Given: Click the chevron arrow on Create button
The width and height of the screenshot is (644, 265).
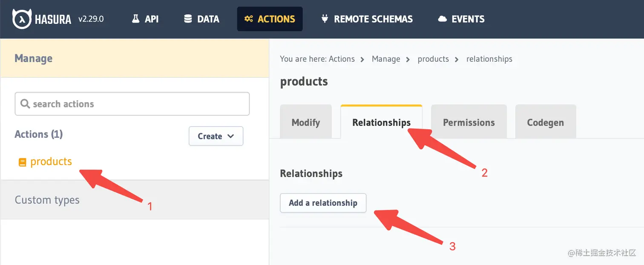Looking at the screenshot, I should (x=231, y=136).
